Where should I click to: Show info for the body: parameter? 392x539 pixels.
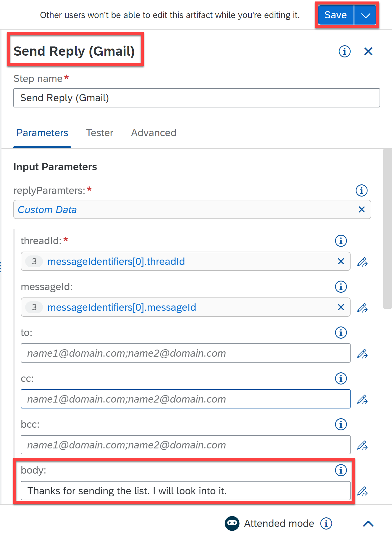[341, 470]
